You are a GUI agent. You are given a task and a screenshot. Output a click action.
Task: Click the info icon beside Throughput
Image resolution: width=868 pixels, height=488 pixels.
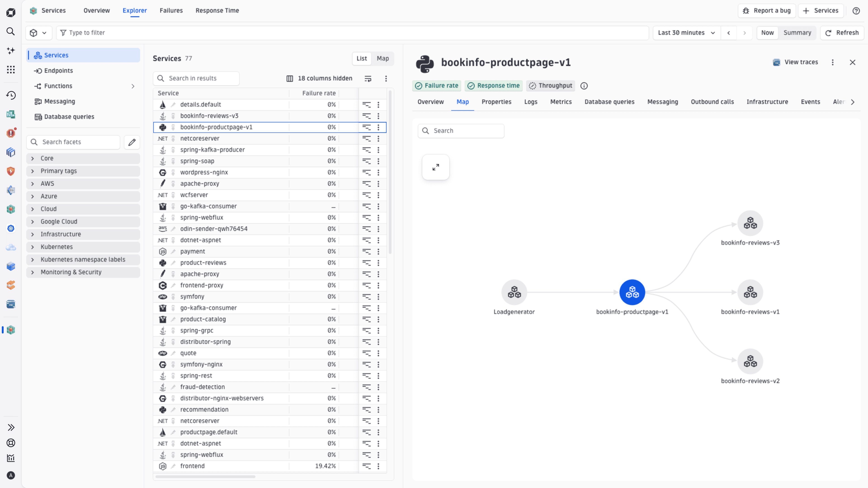click(584, 86)
